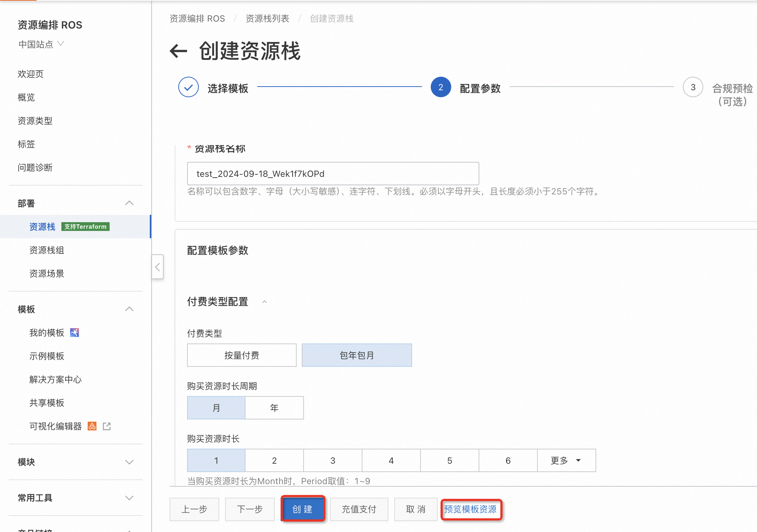This screenshot has width=757, height=532.
Task: Click the 充值支付 button
Action: coord(359,509)
